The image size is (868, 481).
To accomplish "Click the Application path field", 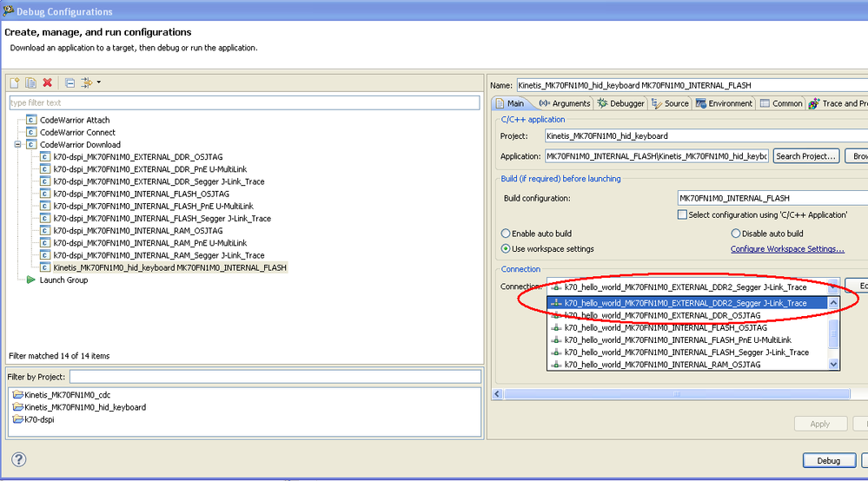I will click(657, 156).
